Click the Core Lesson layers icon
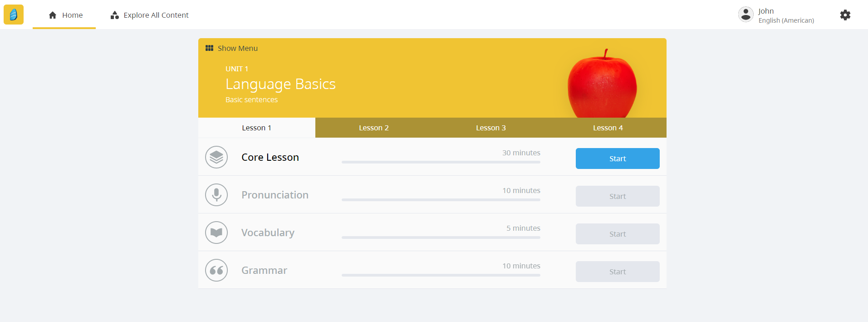This screenshot has width=868, height=322. 216,157
